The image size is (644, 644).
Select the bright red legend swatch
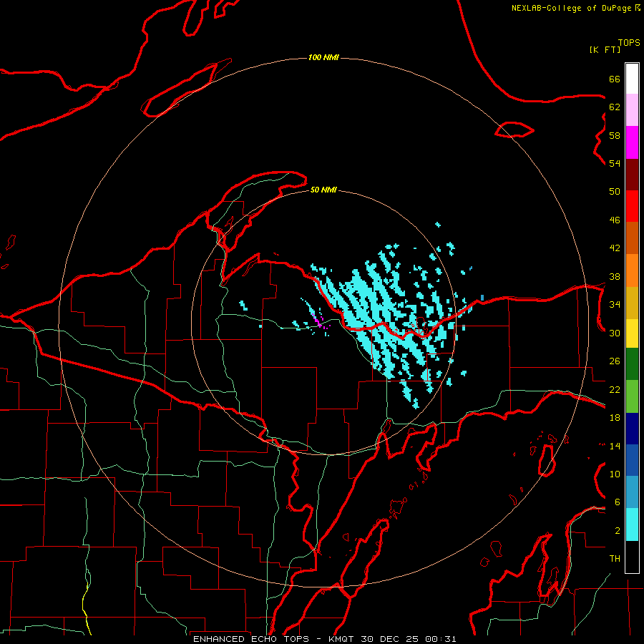[632, 206]
